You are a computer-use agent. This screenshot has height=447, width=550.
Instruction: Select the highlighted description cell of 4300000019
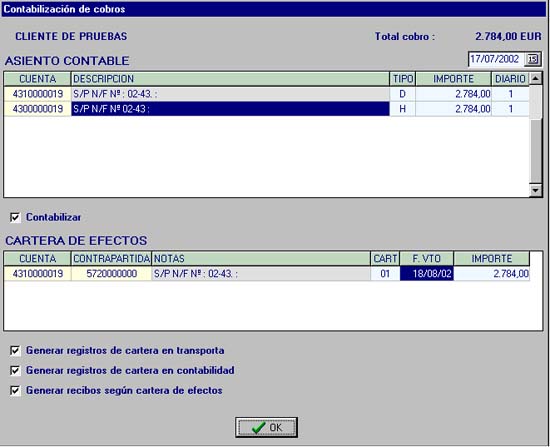pos(230,109)
